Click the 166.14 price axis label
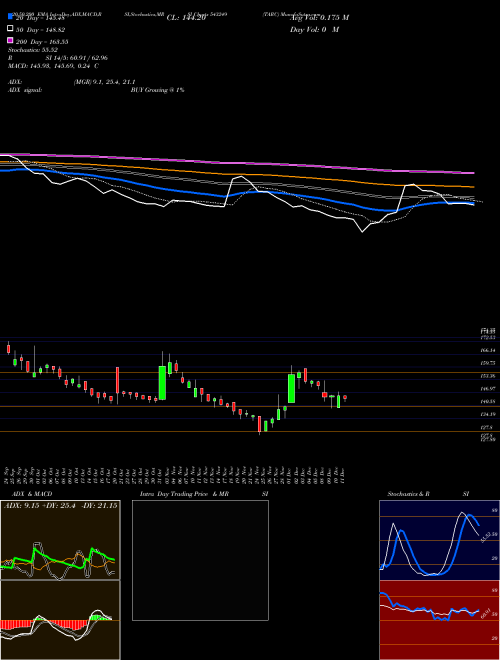Screen dimensions: 500x660 pyautogui.click(x=487, y=350)
